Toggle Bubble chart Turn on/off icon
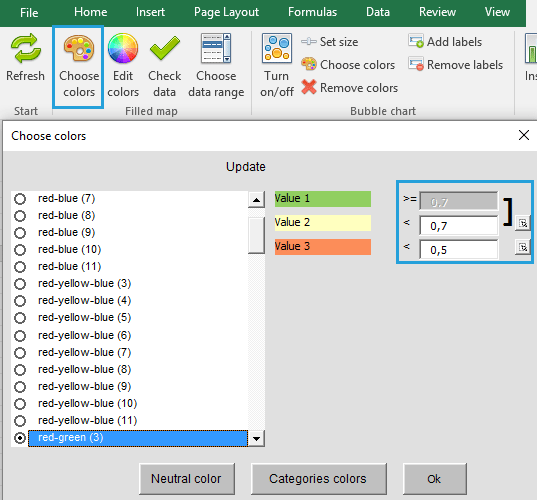 (277, 48)
